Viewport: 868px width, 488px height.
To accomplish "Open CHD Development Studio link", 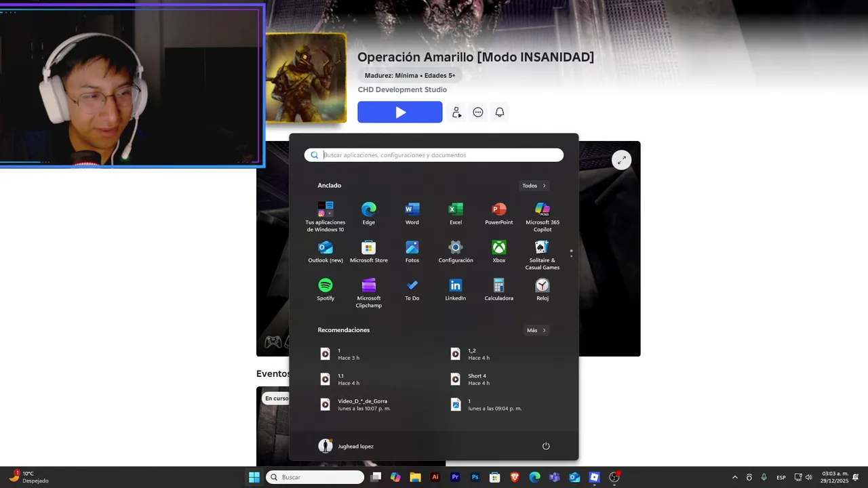I will [x=402, y=89].
